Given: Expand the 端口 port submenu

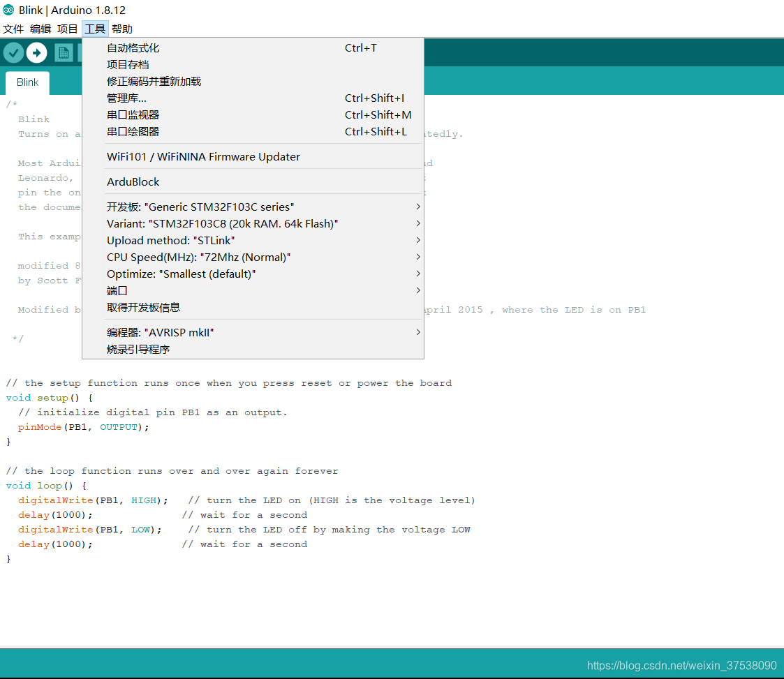Looking at the screenshot, I should click(253, 290).
